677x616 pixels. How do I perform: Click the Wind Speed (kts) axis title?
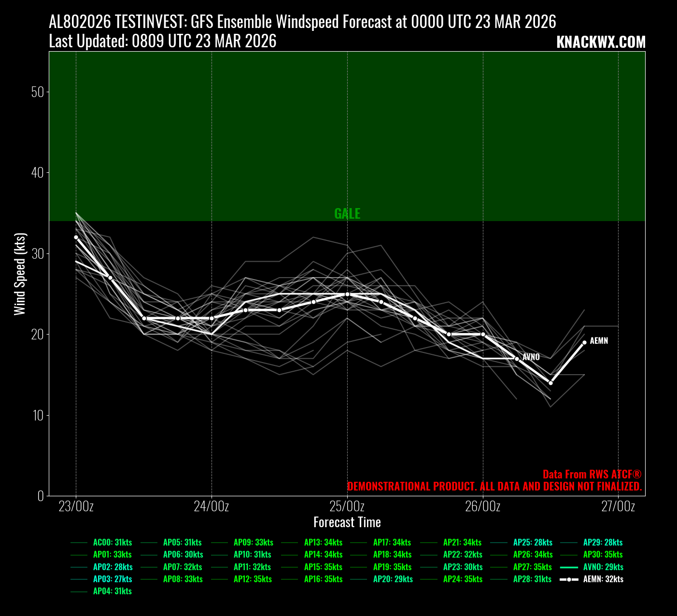coord(19,274)
